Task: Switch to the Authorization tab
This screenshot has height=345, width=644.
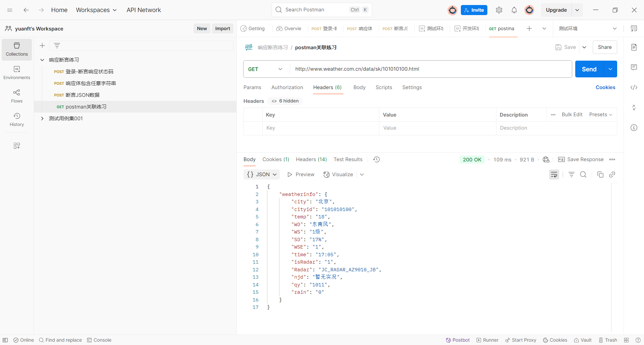Action: click(287, 87)
